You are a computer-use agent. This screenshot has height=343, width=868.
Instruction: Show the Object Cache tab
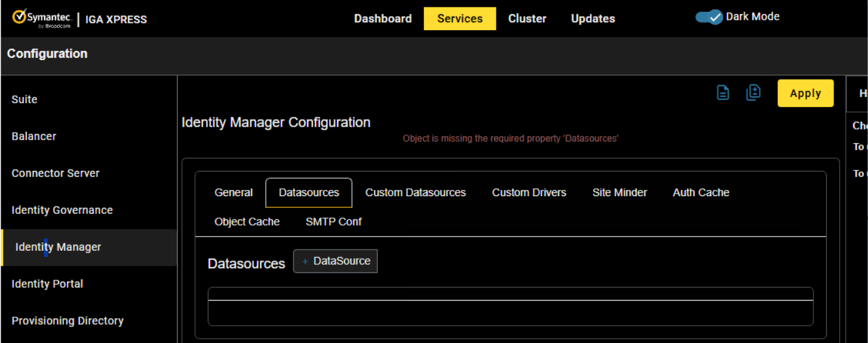click(x=247, y=222)
